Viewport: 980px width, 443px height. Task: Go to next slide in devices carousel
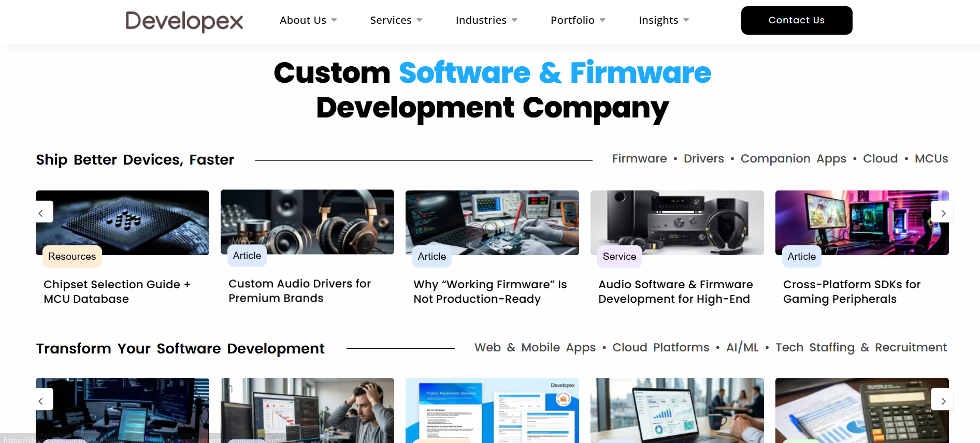tap(943, 212)
